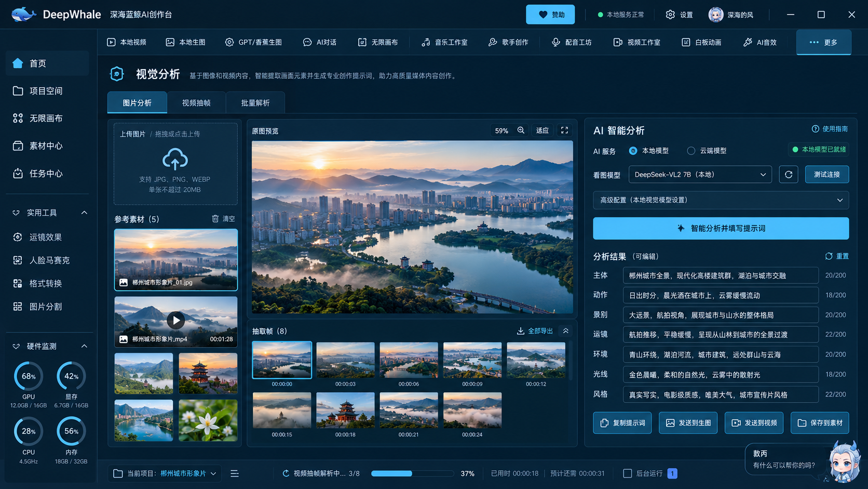Image resolution: width=868 pixels, height=489 pixels.
Task: Open 设置 gear in title bar
Action: (679, 15)
